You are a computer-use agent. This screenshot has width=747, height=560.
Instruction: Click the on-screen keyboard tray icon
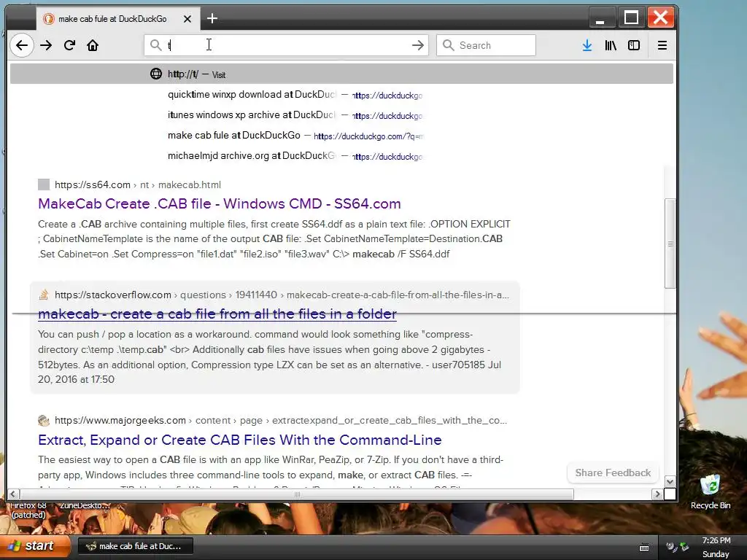pos(644,548)
